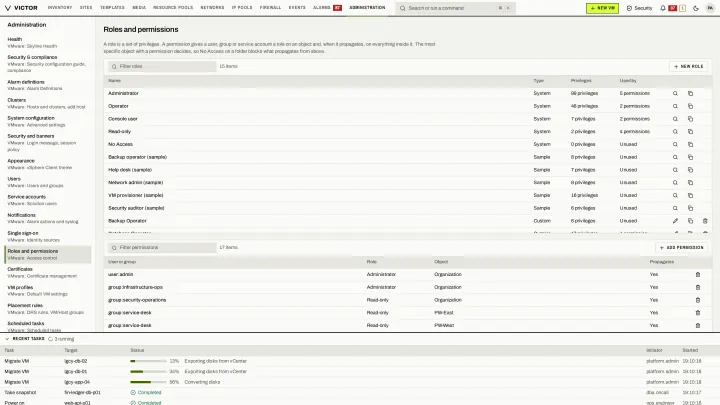View details of the Console user role
Screen dimensions: 720x405
[x=675, y=119]
